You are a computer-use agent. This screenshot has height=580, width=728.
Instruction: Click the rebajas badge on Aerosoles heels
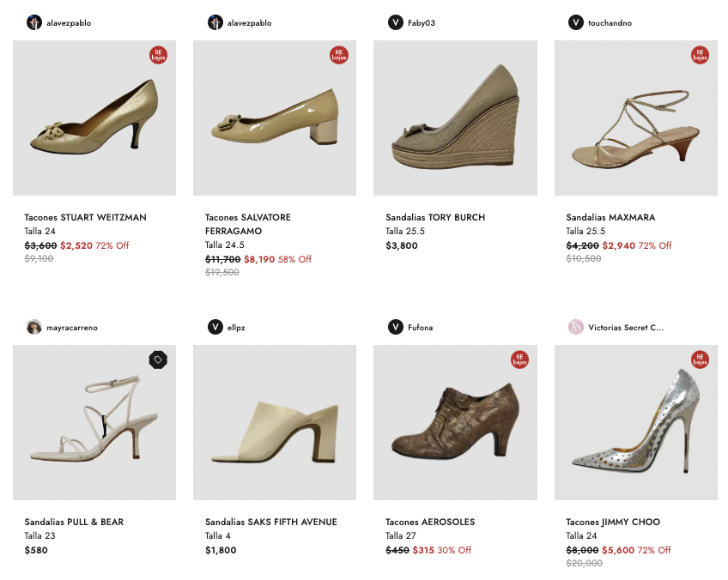pos(519,359)
